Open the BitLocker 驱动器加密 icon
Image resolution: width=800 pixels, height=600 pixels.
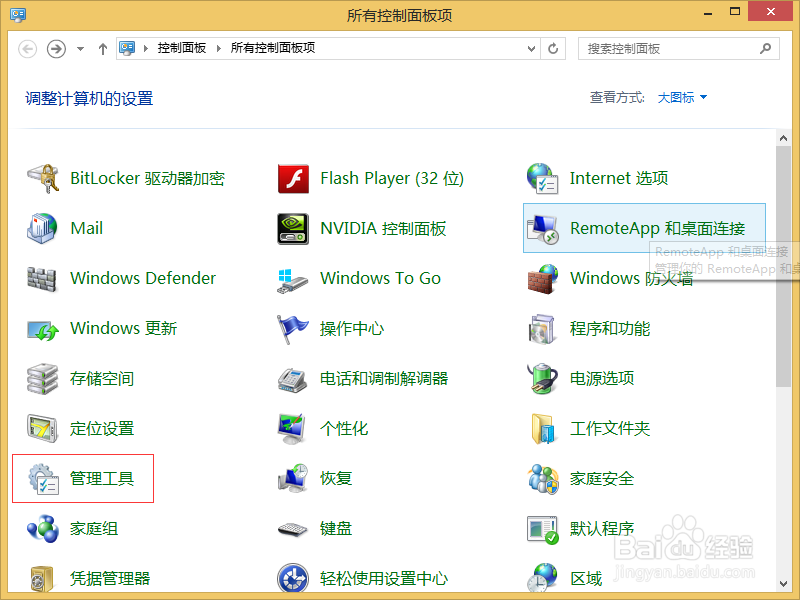(43, 179)
